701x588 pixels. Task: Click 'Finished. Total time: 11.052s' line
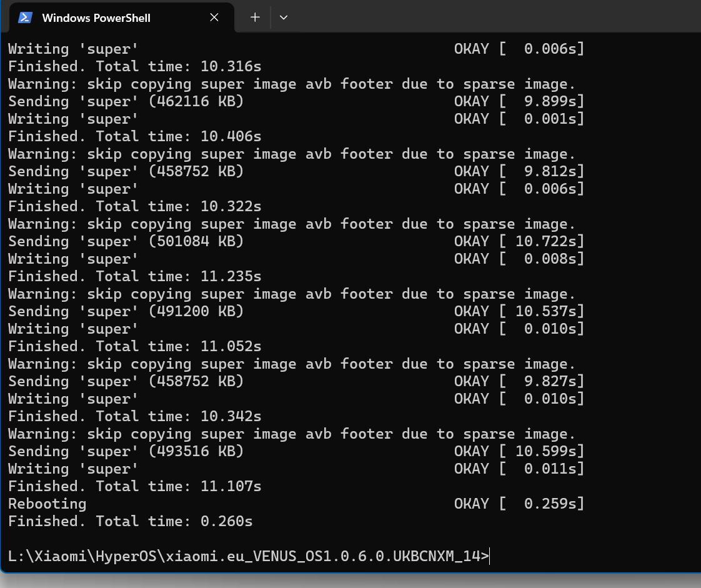point(134,347)
